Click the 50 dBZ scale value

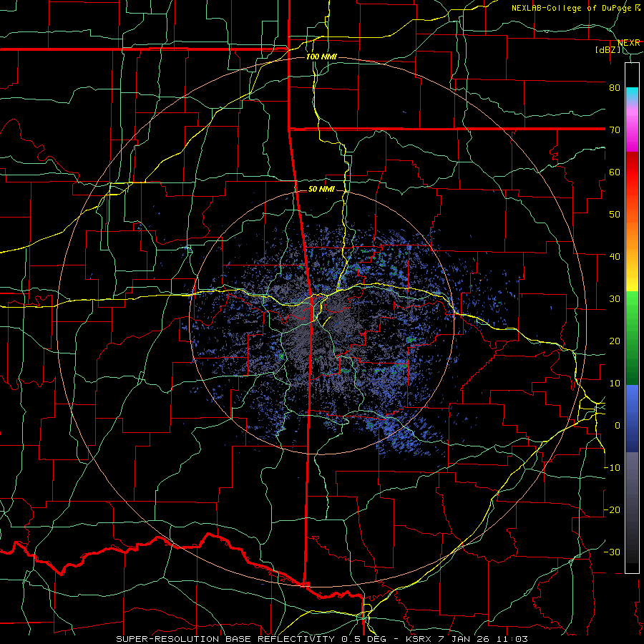(x=615, y=215)
